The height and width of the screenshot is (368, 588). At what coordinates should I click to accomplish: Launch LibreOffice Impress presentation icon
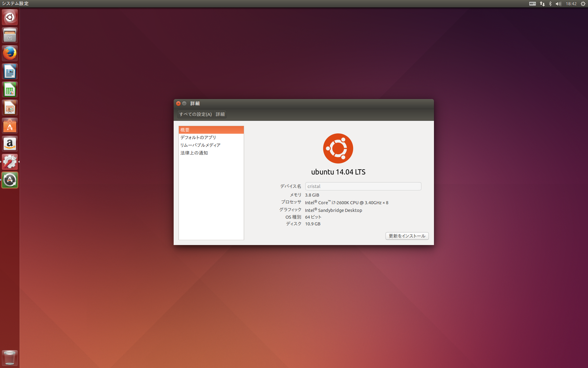pyautogui.click(x=10, y=108)
